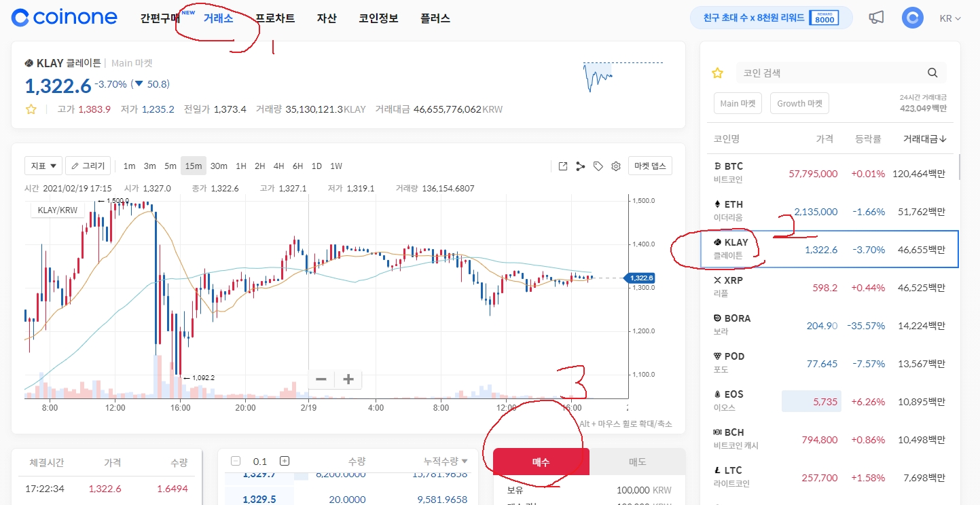Open the KR language dropdown
Viewport: 980px width, 505px height.
(950, 18)
